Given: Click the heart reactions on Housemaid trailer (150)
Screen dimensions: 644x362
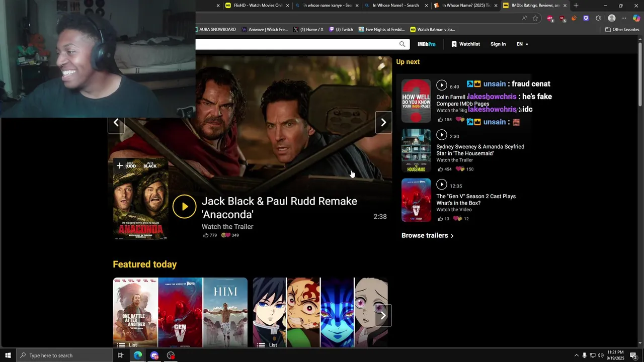Looking at the screenshot, I should click(x=464, y=169).
